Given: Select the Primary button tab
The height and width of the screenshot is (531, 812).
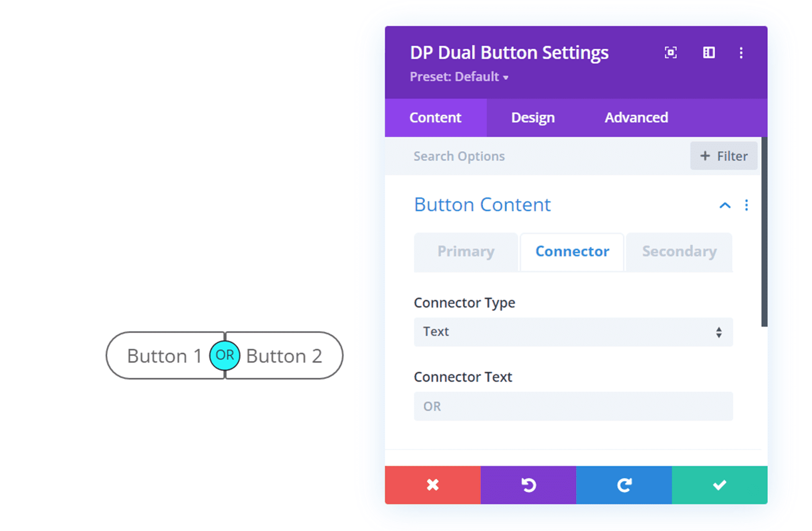Looking at the screenshot, I should [466, 252].
